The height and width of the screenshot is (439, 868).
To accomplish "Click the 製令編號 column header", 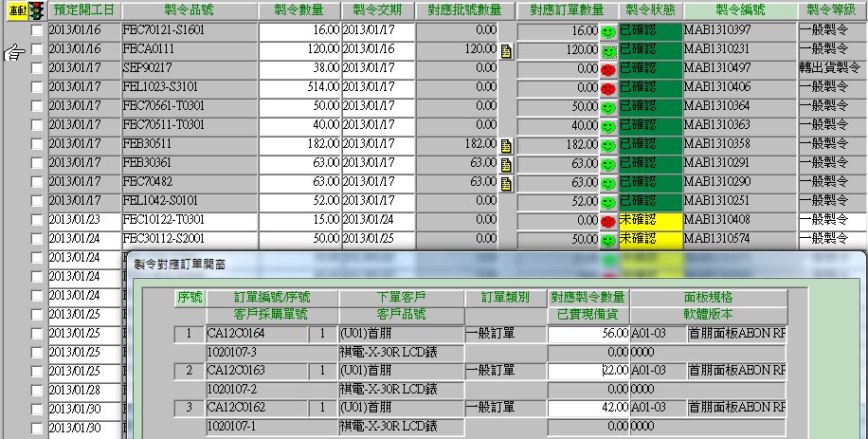I will [738, 10].
